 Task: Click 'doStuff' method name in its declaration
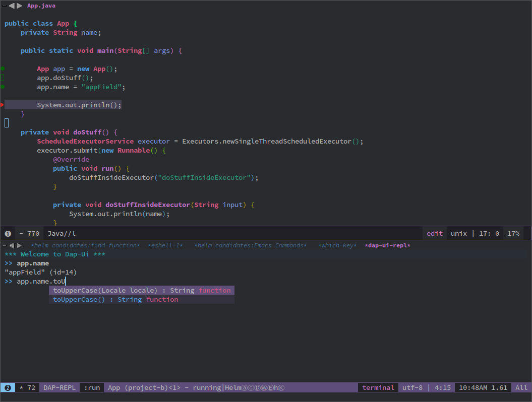coord(87,132)
